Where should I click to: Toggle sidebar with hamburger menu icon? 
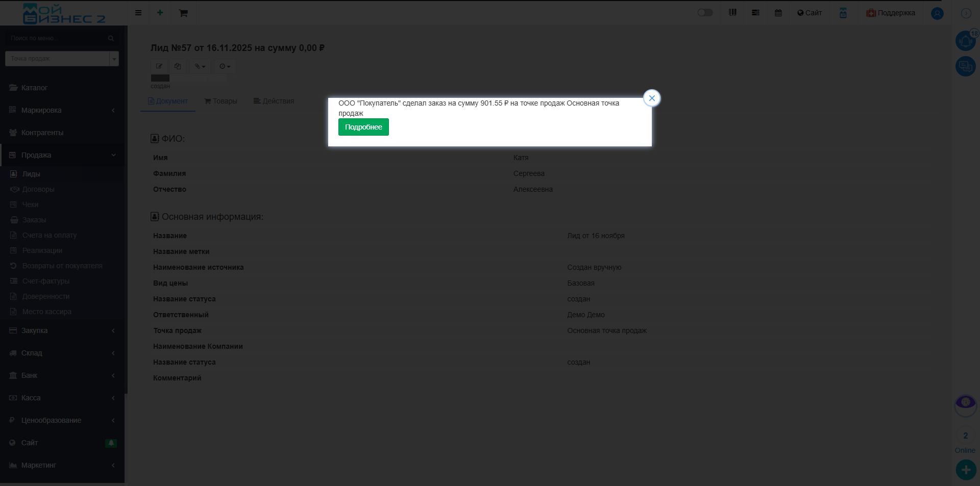138,13
